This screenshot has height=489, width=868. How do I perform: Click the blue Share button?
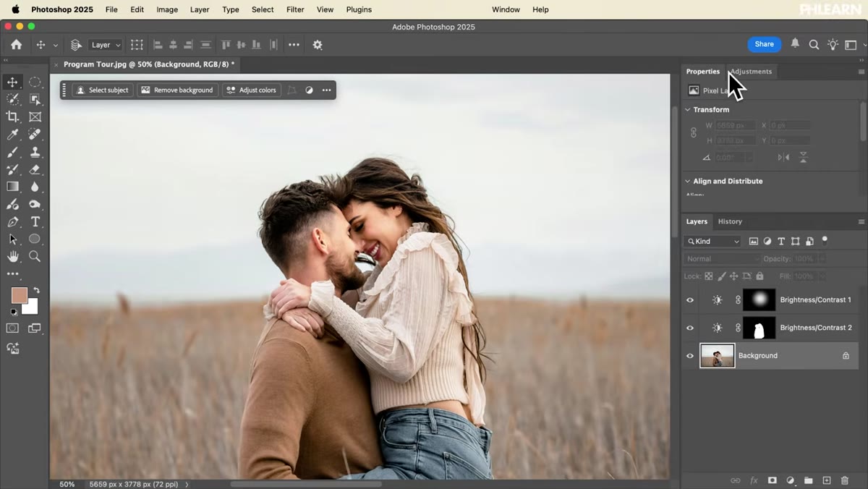pos(765,45)
